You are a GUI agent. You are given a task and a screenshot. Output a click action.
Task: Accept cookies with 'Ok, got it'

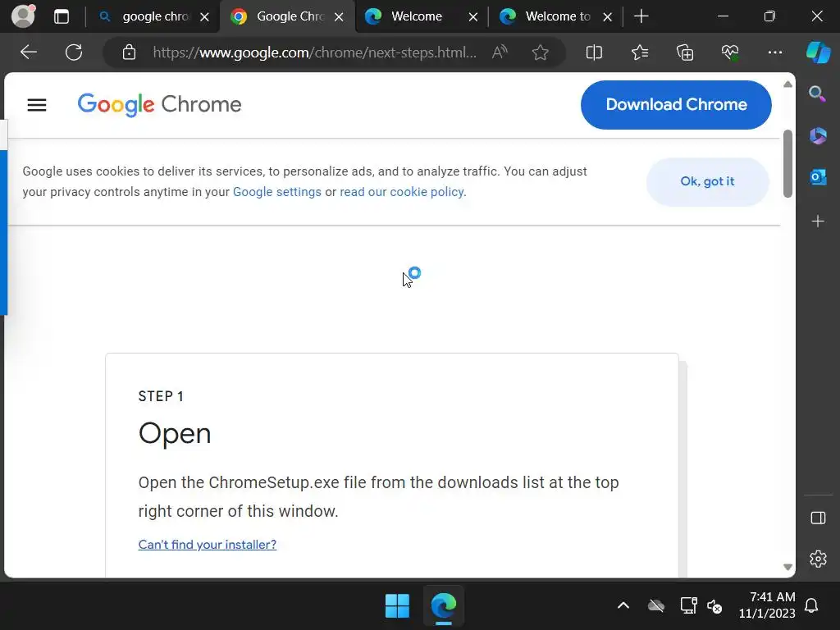pyautogui.click(x=707, y=181)
